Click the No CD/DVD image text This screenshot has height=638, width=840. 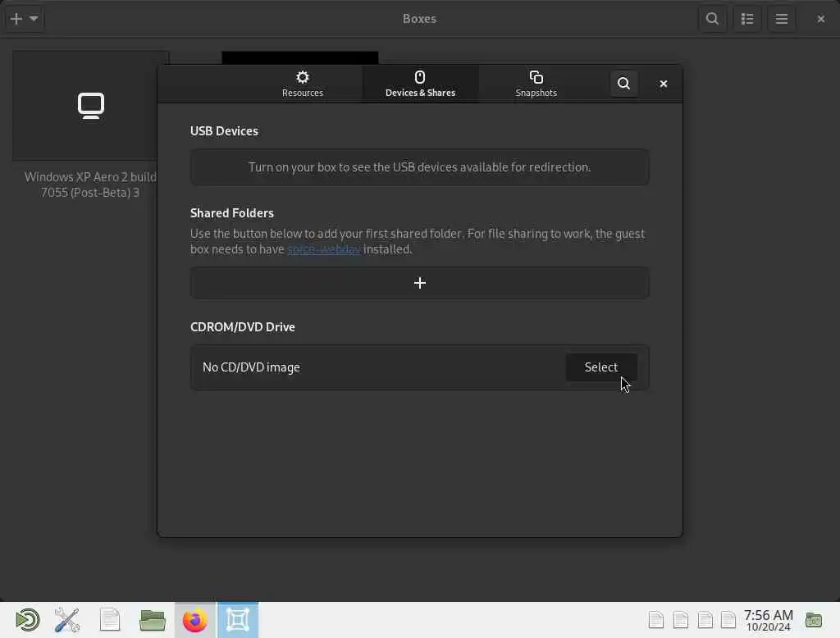[x=251, y=367]
